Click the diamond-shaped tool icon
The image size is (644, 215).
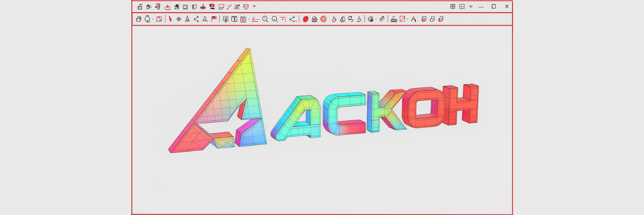click(179, 19)
